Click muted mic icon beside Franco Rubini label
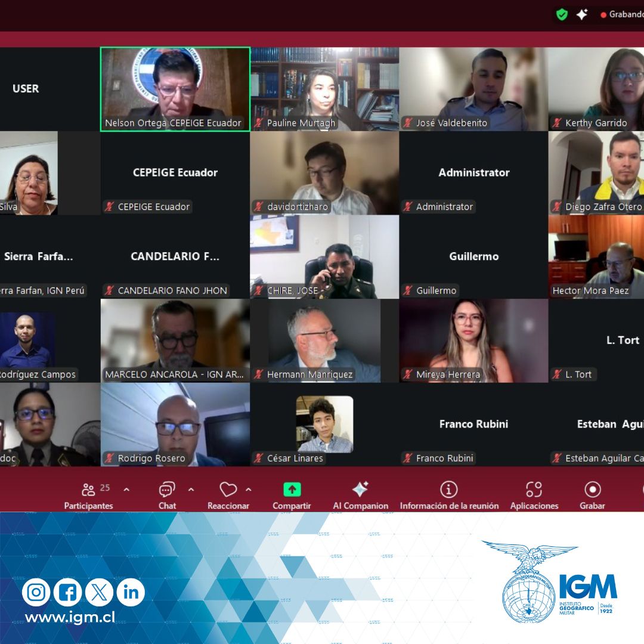 point(407,458)
